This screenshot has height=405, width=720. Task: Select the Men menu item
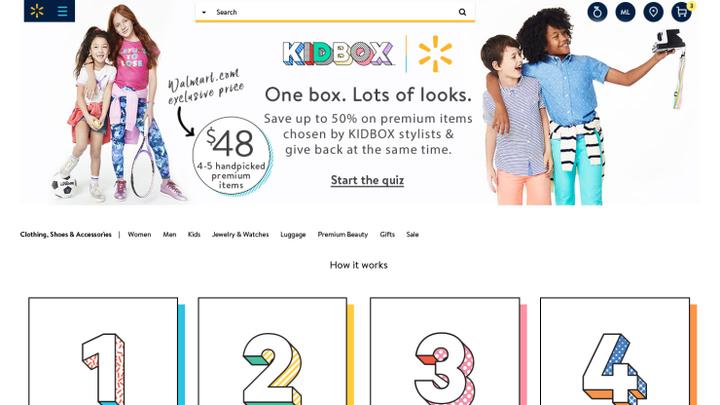point(169,234)
